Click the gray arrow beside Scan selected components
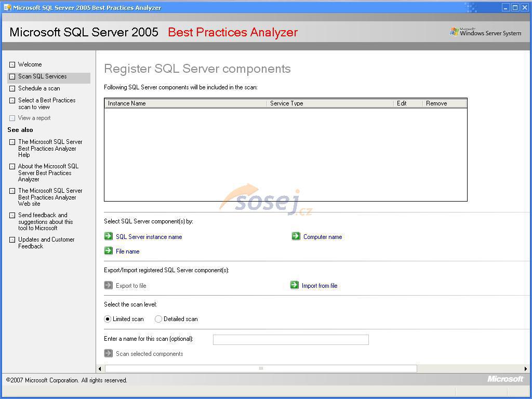 click(108, 353)
